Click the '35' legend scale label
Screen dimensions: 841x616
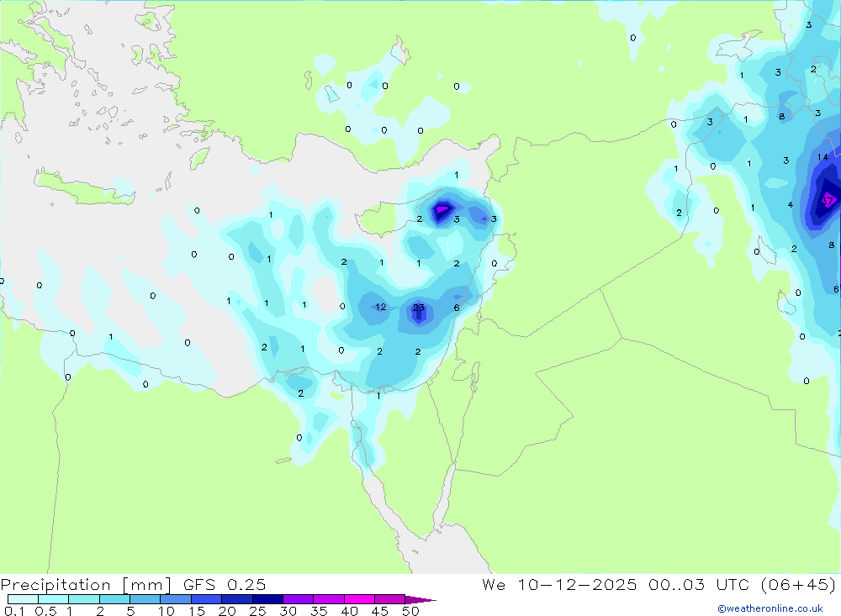coord(319,611)
